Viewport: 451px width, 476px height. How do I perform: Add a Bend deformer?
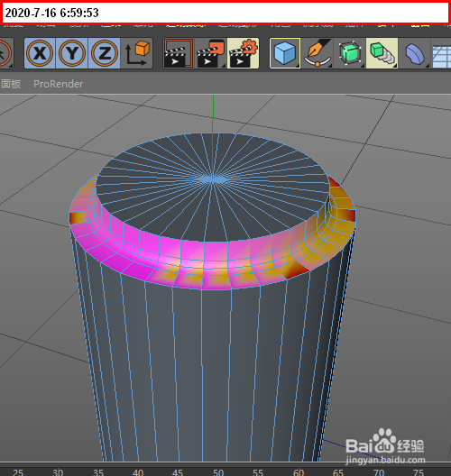415,53
